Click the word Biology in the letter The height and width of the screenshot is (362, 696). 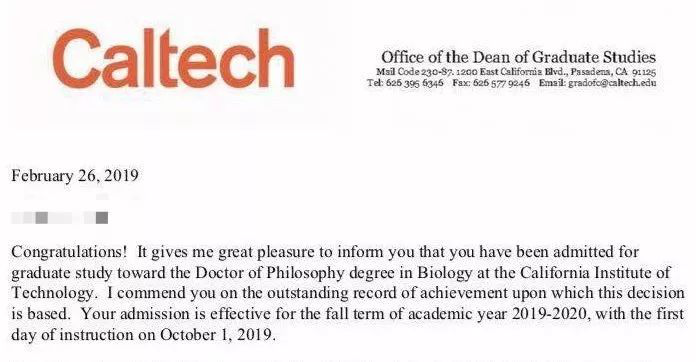point(444,272)
